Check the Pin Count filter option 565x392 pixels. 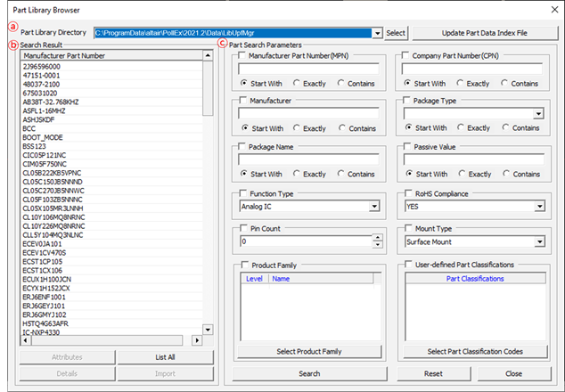(x=243, y=228)
